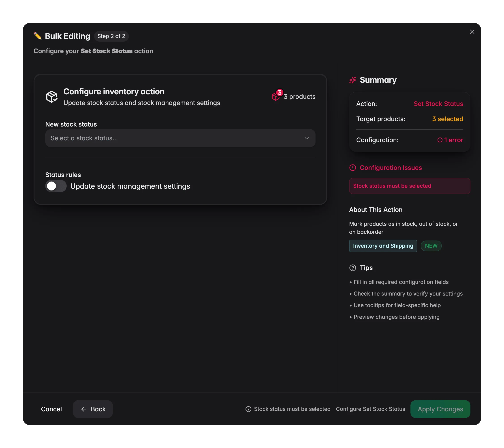Click the 'Status rules' label
Image resolution: width=504 pixels, height=448 pixels.
point(63,175)
